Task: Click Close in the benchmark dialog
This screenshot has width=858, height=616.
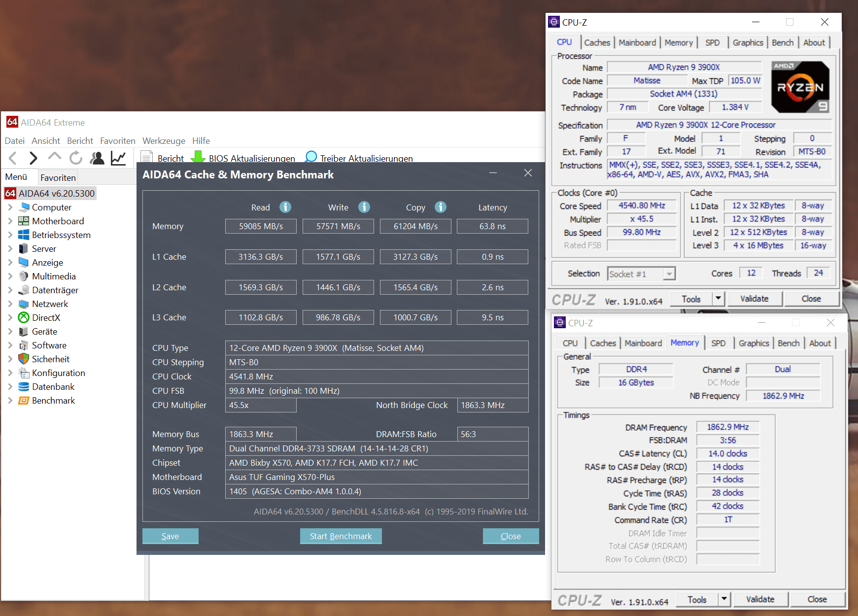Action: coord(511,536)
